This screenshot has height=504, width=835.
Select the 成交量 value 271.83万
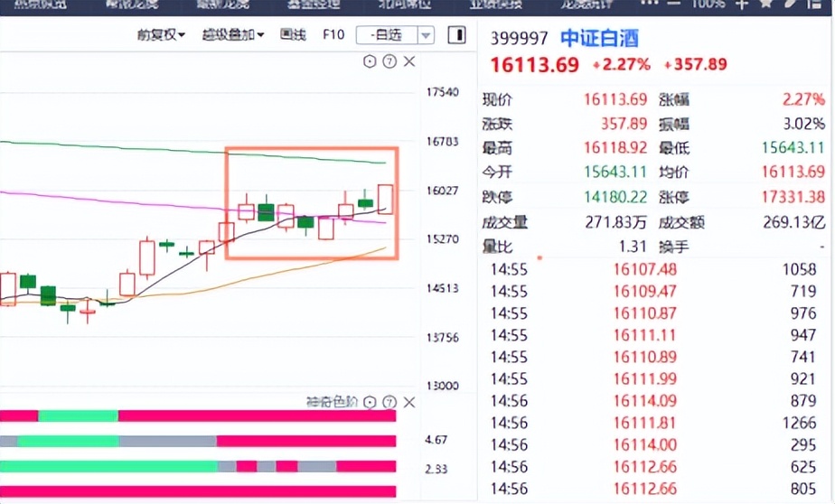616,222
